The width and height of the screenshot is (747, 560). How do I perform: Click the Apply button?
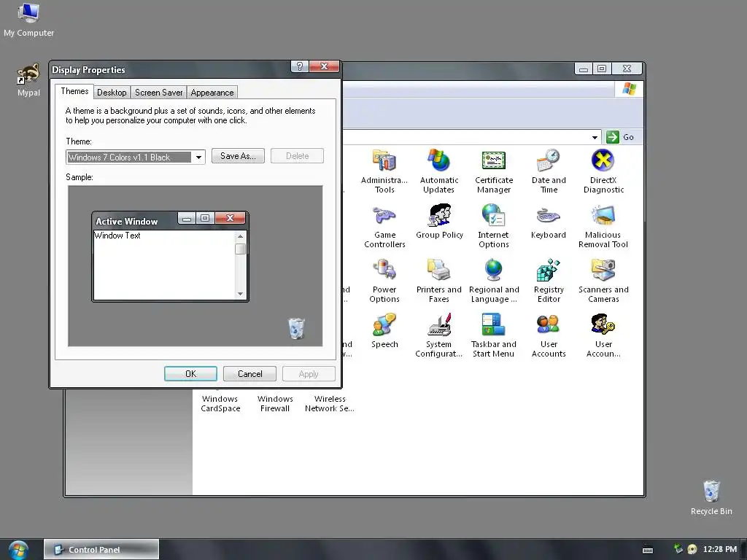(x=309, y=374)
